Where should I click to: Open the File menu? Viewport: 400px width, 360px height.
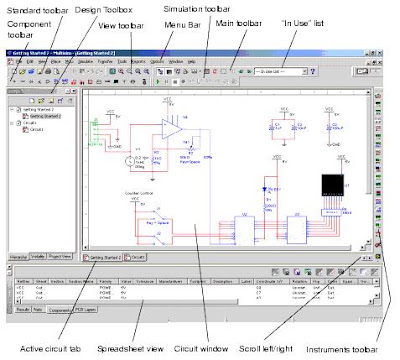click(19, 62)
